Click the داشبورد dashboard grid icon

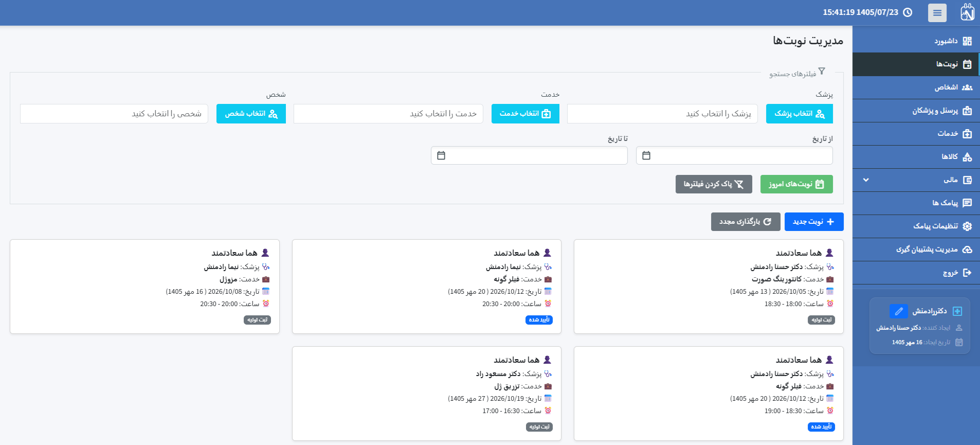tap(967, 41)
